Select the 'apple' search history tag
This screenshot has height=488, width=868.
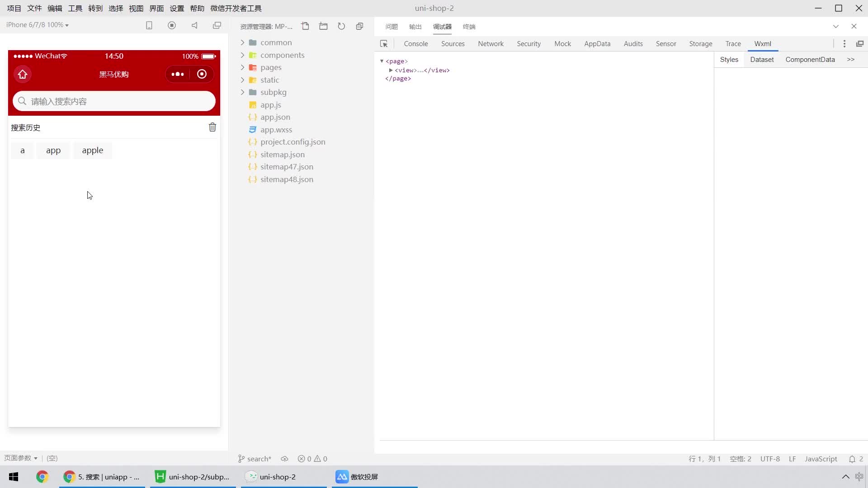[x=93, y=150]
